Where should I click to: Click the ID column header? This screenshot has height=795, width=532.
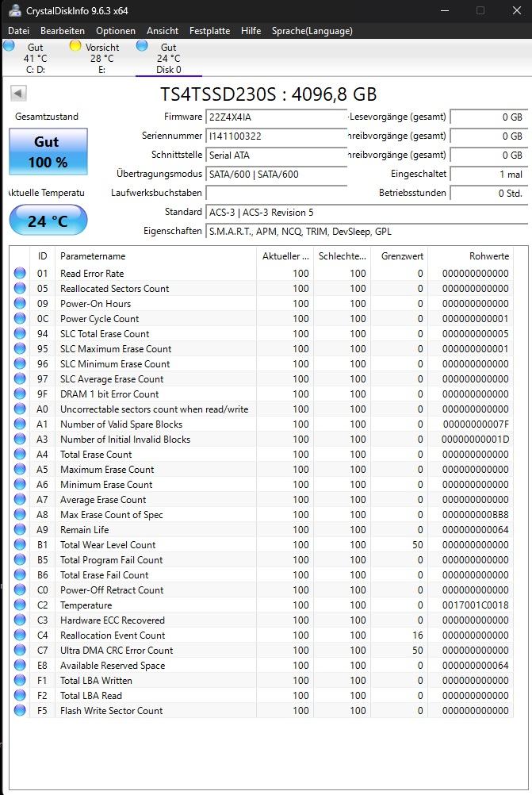click(x=43, y=256)
